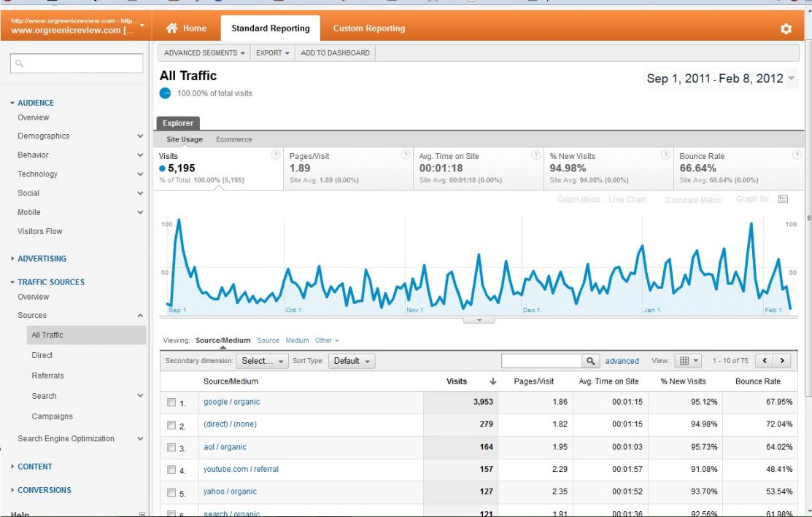Click the Bounce Rate column header

(x=757, y=381)
